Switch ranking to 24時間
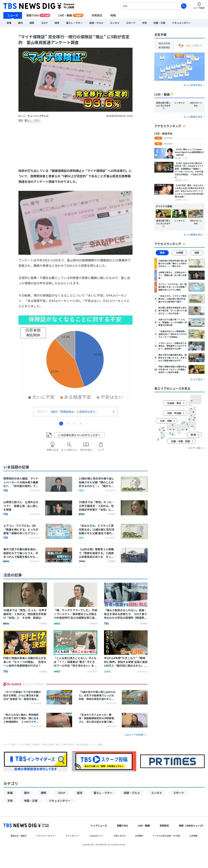The image size is (208, 868). click(x=179, y=252)
